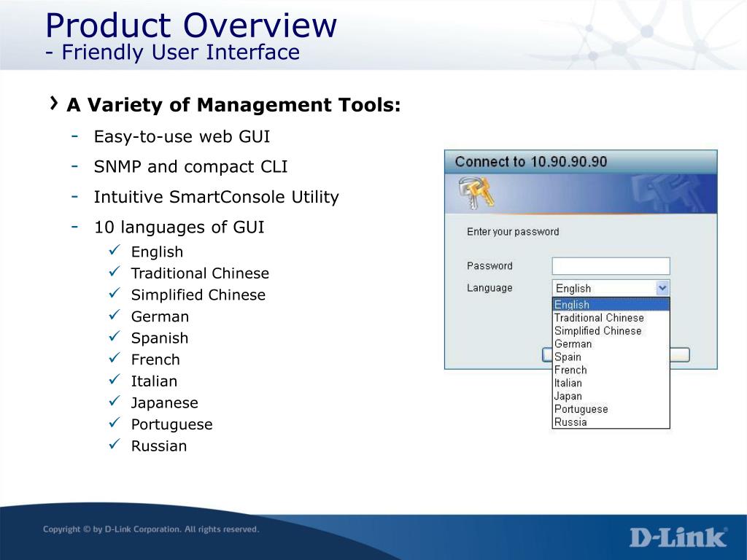Click the D-Link copyright notice

pos(151,529)
